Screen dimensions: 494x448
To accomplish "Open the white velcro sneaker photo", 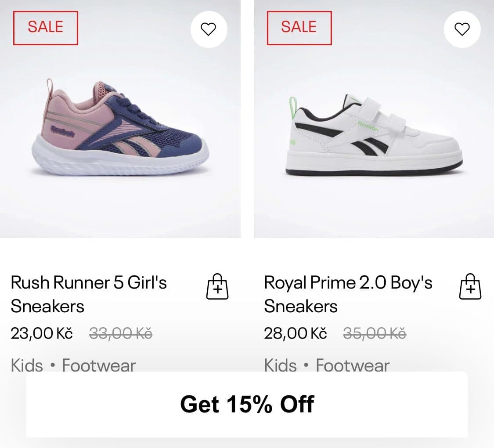I will tap(373, 134).
